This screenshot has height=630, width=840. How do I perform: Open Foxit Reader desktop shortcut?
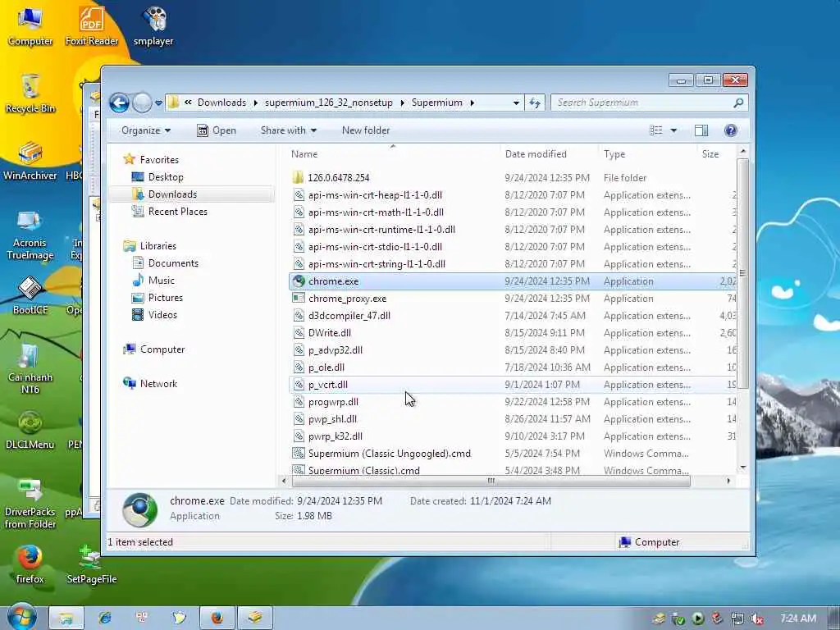(92, 25)
